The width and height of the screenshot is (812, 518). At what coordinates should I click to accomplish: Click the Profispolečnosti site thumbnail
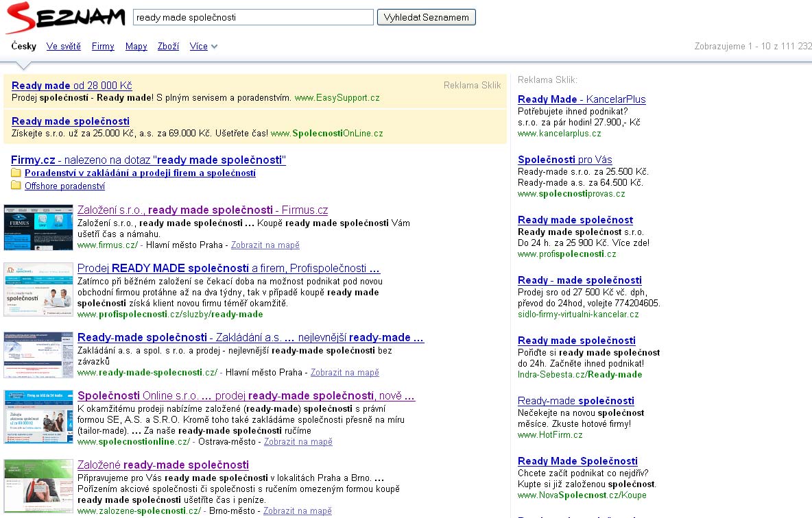[38, 289]
